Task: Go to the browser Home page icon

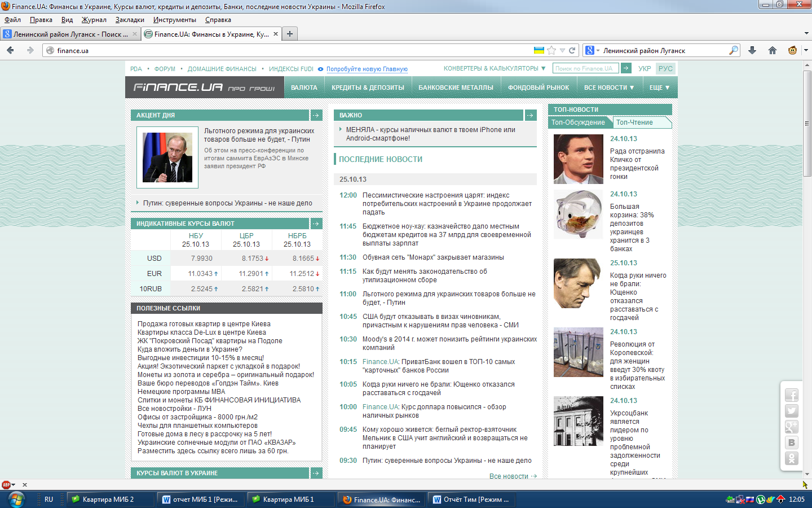Action: tap(773, 50)
